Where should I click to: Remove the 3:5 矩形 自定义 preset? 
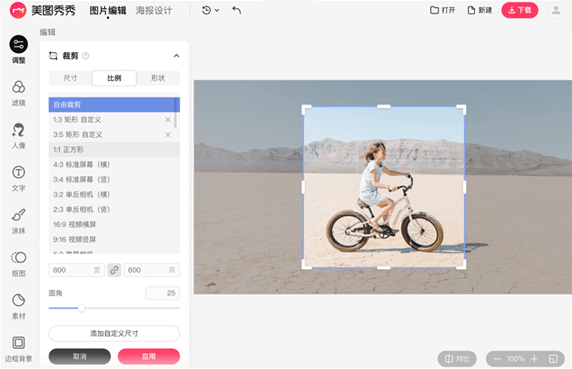point(168,135)
